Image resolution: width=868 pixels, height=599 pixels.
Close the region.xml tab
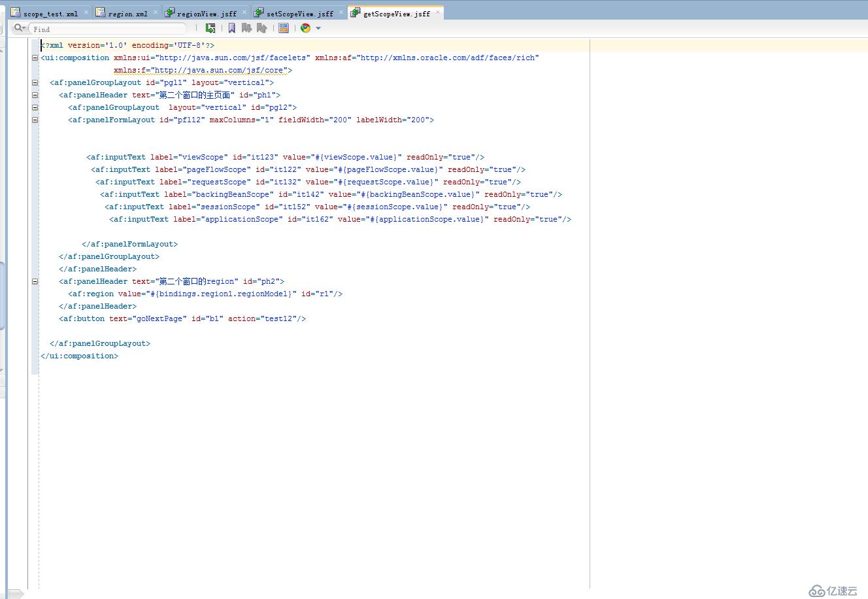pos(155,12)
